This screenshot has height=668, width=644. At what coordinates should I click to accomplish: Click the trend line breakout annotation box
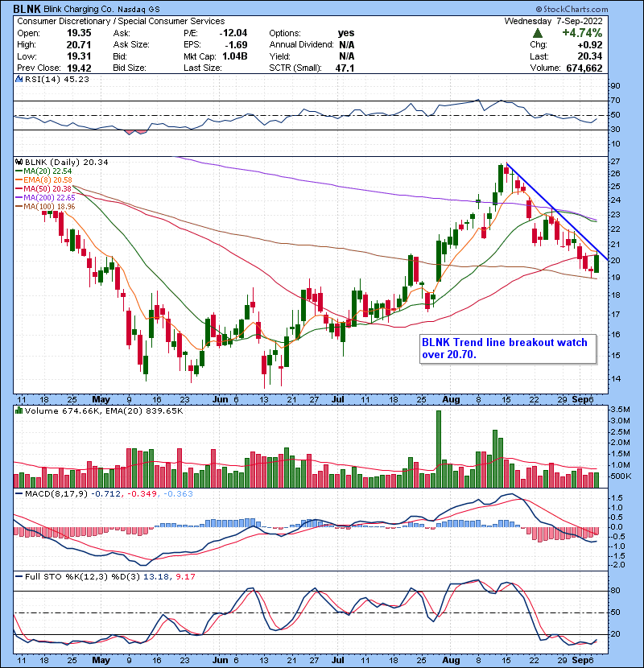tap(508, 348)
